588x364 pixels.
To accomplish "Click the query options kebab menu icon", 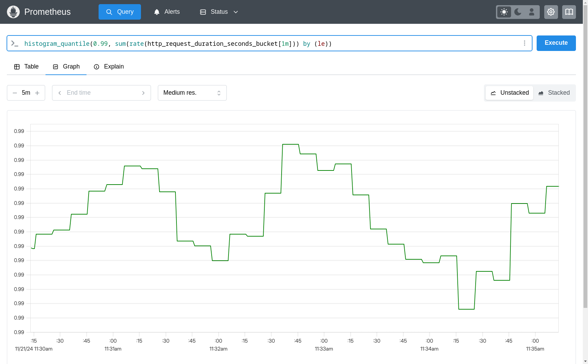I will pos(524,43).
